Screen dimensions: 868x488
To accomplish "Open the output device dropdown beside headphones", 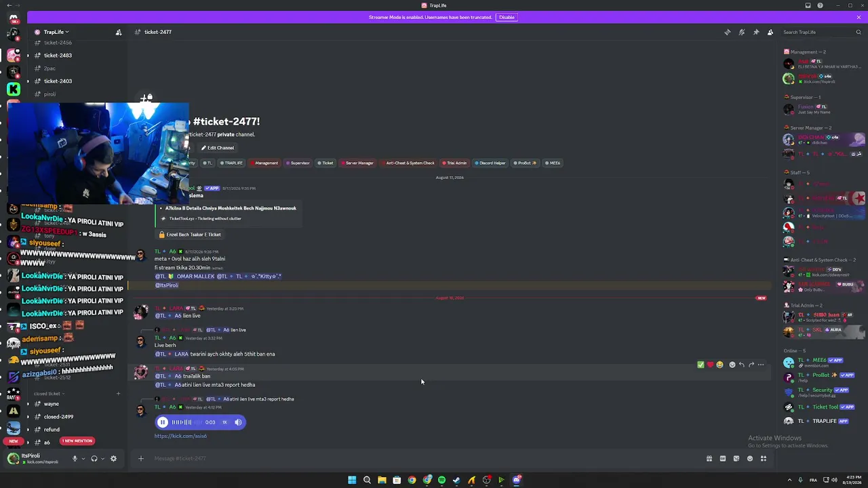I will pos(103,459).
